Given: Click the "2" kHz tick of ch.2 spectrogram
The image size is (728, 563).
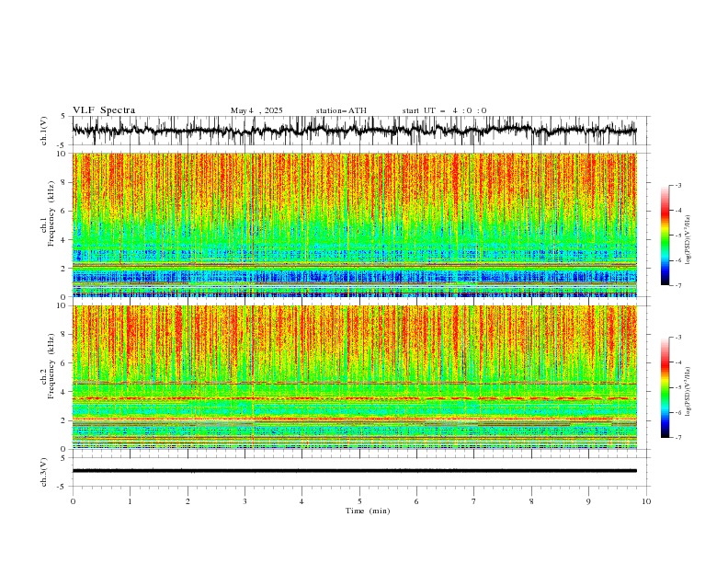Looking at the screenshot, I should point(63,420).
